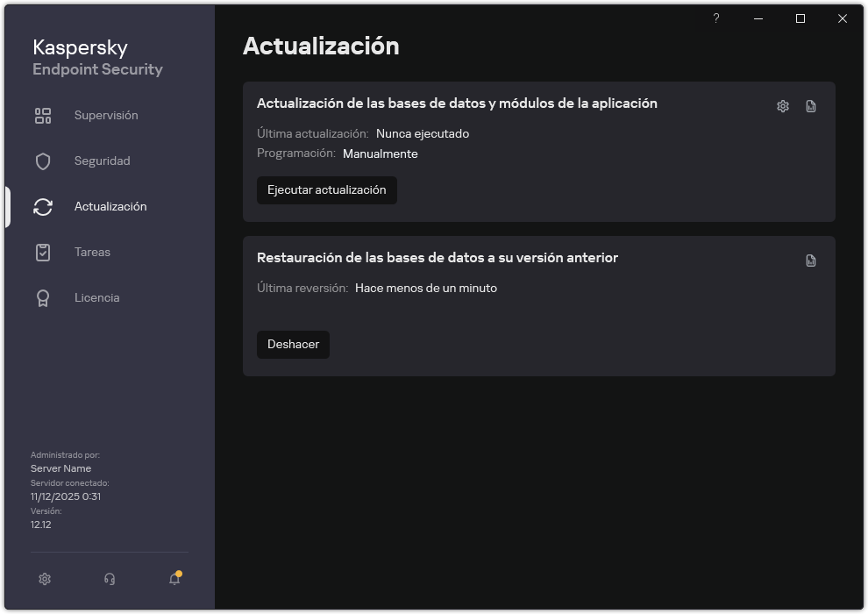The height and width of the screenshot is (614, 868).
Task: Run the update with Ejecutar actualización
Action: 326,189
